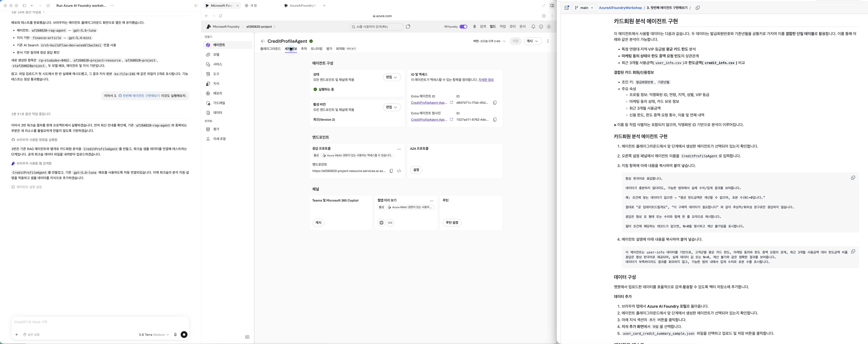Screen dimensions: 868x344
Task: Open the 버전 2 version selector
Action: coord(489,41)
